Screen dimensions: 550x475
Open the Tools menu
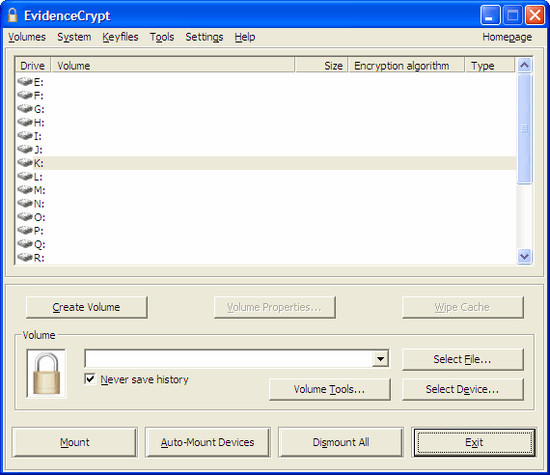pos(162,37)
